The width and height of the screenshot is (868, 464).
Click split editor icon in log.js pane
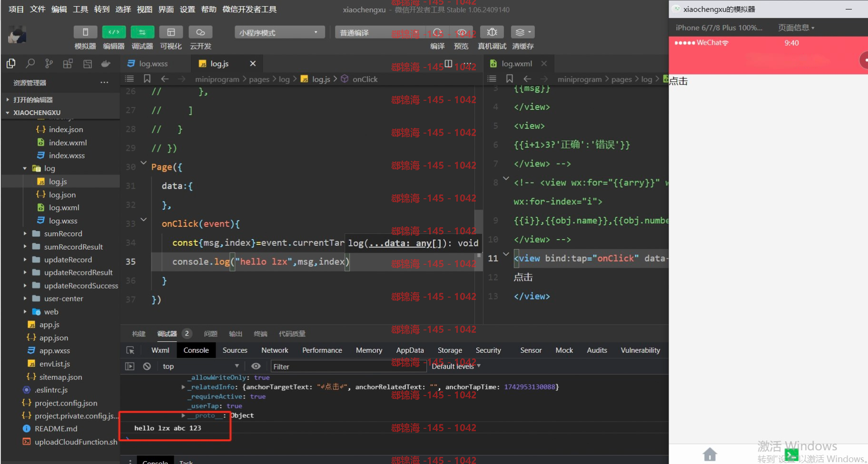[x=448, y=63]
